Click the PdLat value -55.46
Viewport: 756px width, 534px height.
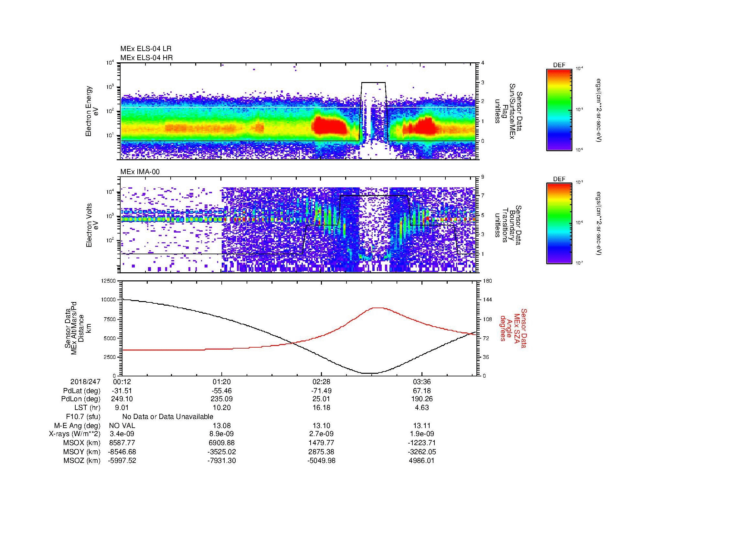[x=222, y=391]
